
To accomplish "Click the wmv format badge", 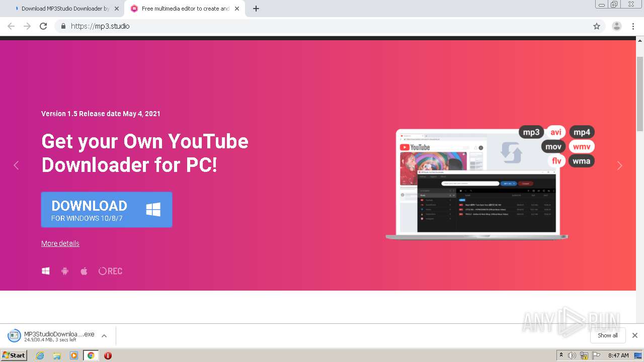I will click(582, 147).
